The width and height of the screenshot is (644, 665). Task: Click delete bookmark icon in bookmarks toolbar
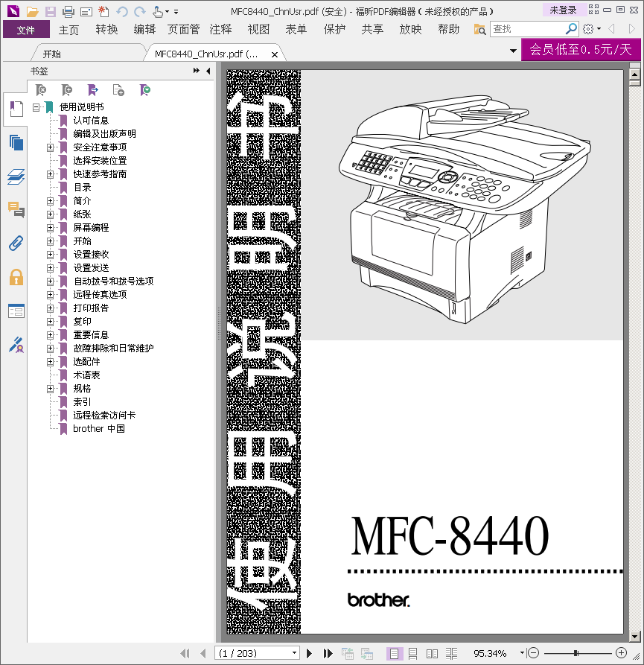41,90
